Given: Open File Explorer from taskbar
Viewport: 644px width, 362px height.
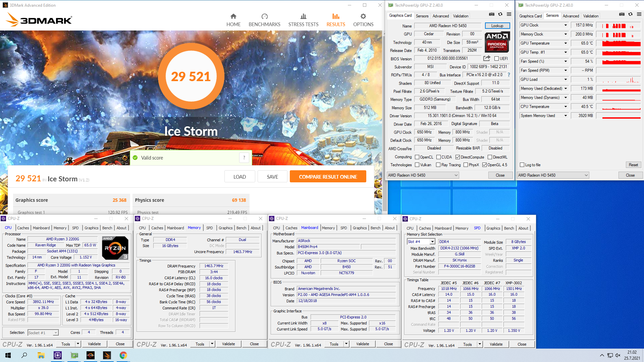Looking at the screenshot, I should click(41, 355).
